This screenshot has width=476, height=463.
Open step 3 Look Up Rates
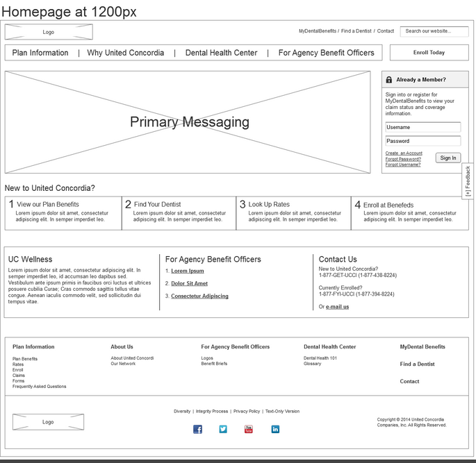click(293, 213)
